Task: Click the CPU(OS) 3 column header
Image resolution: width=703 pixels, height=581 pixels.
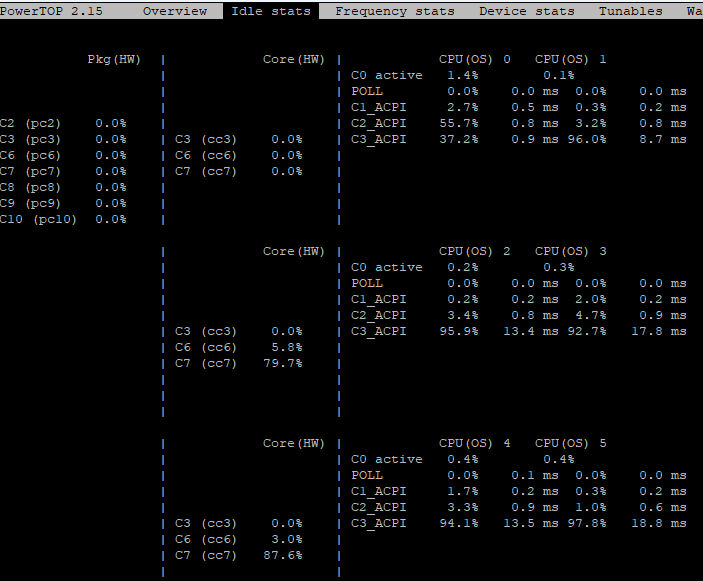Action: 570,251
